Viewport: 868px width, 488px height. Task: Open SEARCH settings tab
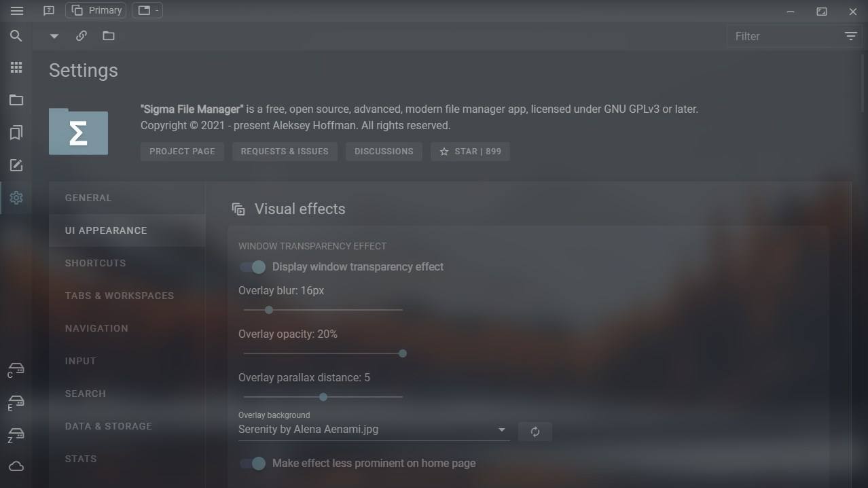[127, 394]
